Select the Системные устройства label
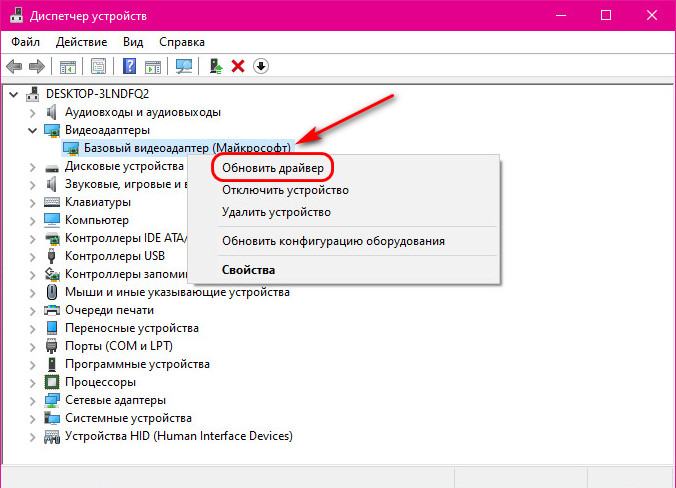Image resolution: width=676 pixels, height=488 pixels. click(128, 418)
